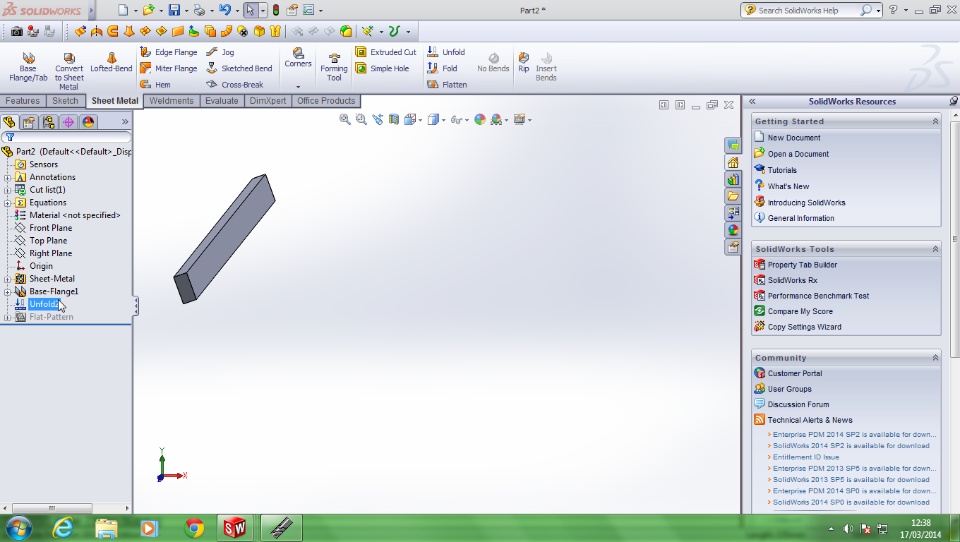Switch to the Sketch tab
Viewport: 960px width, 542px height.
point(65,101)
